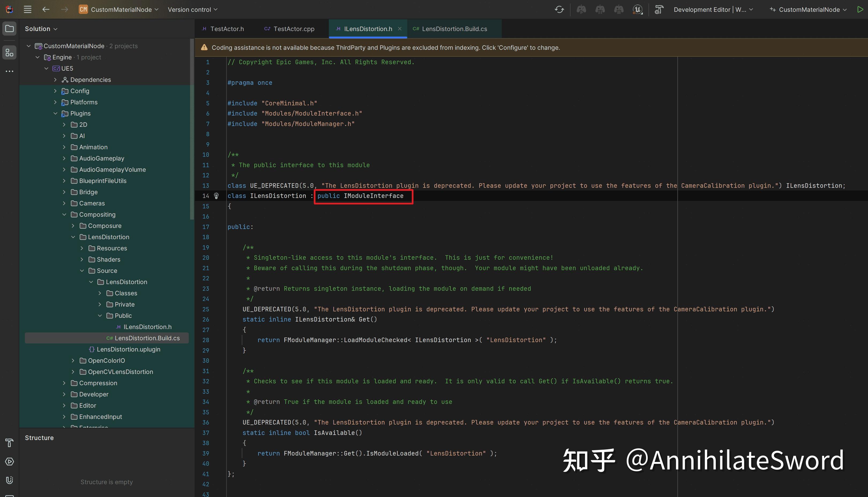Image resolution: width=868 pixels, height=497 pixels.
Task: Collapse the Compositing folder
Action: click(64, 215)
